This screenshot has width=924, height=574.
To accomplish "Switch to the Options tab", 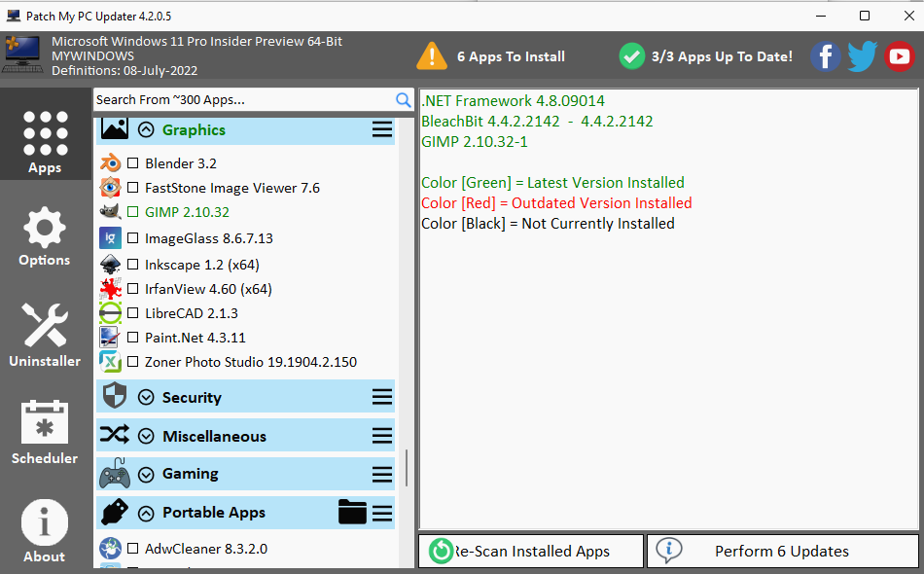I will pyautogui.click(x=45, y=238).
